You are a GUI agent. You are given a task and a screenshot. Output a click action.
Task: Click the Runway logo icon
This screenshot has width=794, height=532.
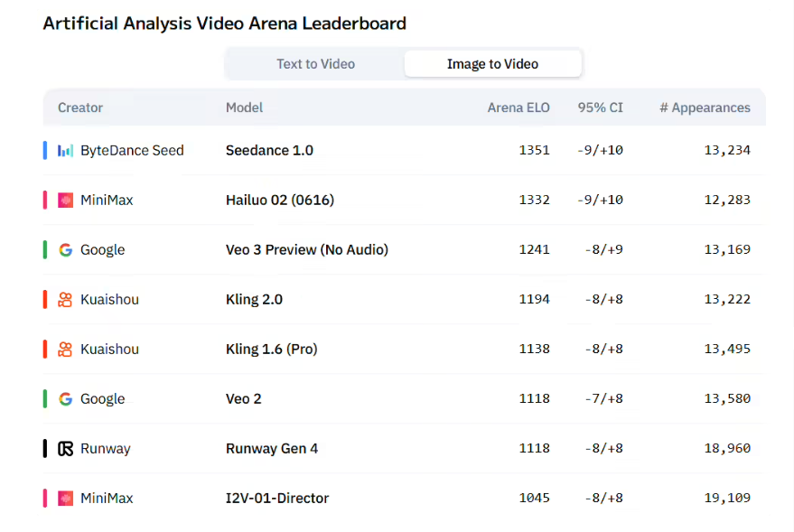tap(65, 449)
